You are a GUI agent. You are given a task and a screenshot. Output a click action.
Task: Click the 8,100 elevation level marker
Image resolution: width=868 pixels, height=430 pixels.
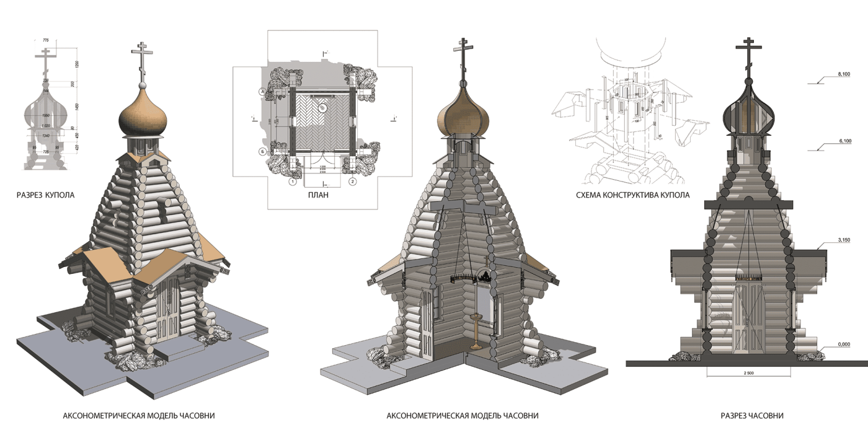[843, 74]
